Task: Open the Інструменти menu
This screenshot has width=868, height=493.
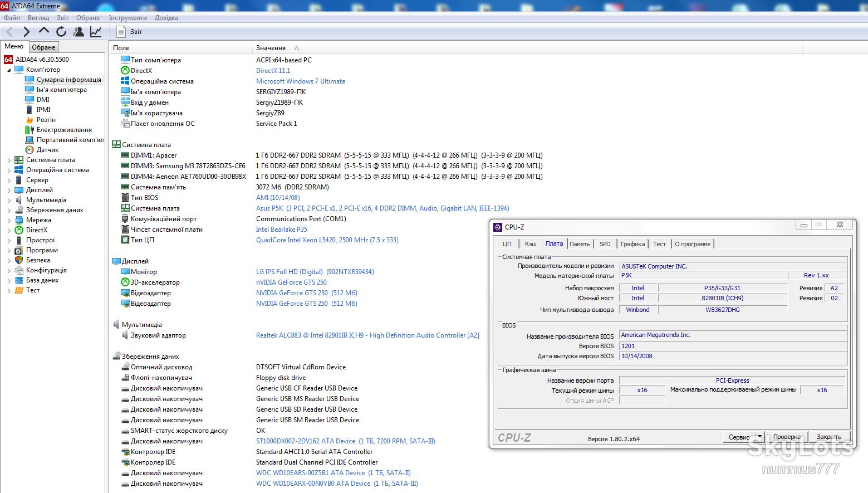Action: (128, 18)
